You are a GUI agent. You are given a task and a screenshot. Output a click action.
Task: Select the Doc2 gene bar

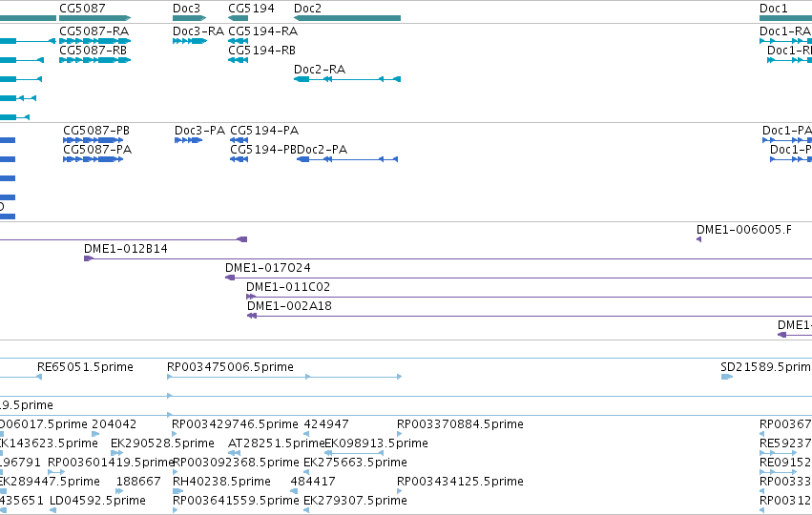point(347,18)
